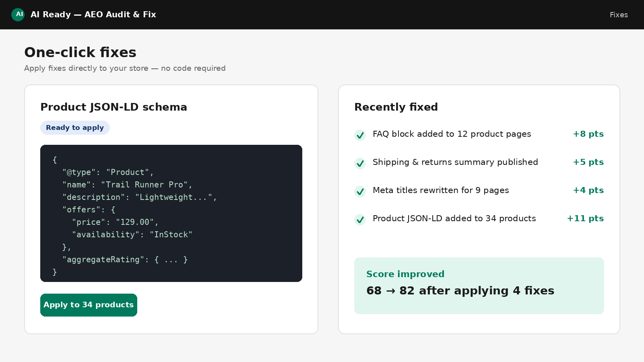Click the Product JSON-LD schema heading

[114, 107]
